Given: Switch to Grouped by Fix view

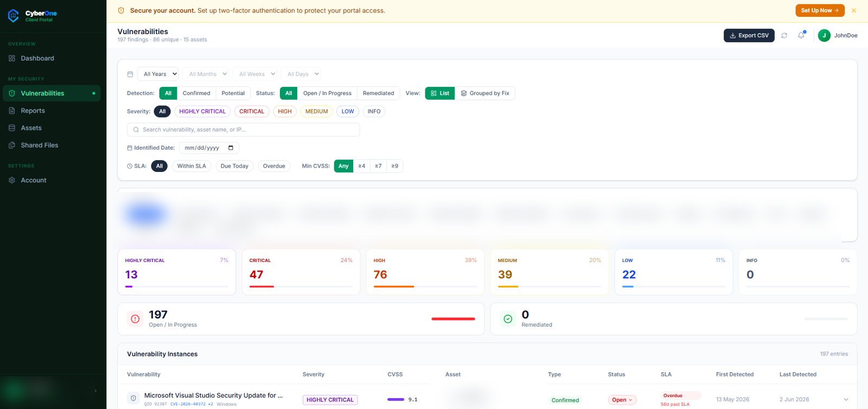Looking at the screenshot, I should [x=485, y=93].
